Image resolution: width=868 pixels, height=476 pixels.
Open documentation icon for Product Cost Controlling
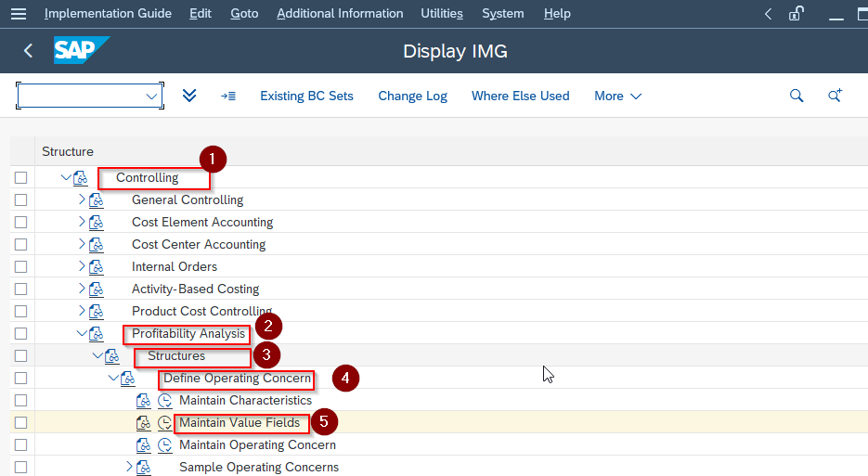click(97, 311)
